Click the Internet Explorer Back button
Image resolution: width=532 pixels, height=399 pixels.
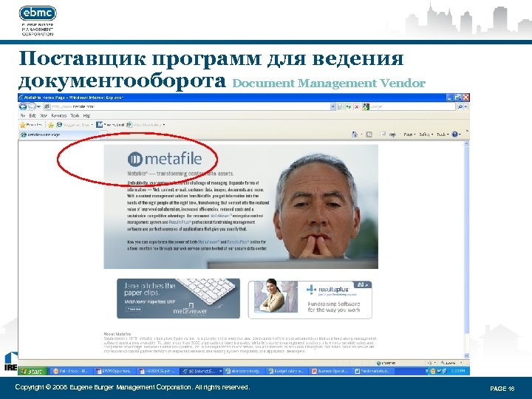tap(23, 106)
